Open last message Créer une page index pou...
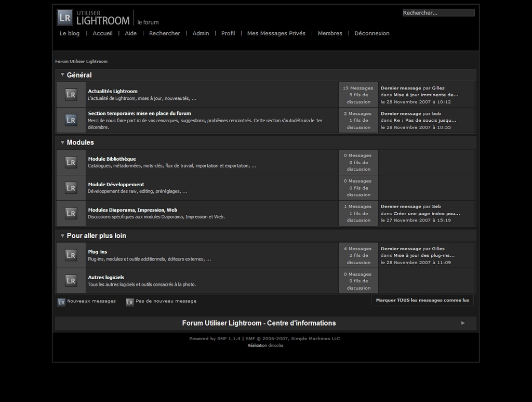532x402 pixels. [x=427, y=214]
